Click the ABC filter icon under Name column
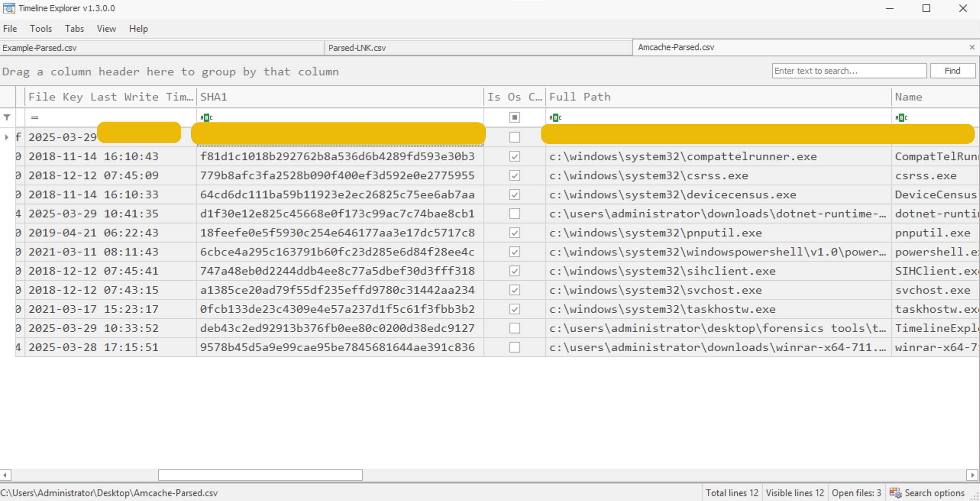This screenshot has width=980, height=501. (x=901, y=118)
